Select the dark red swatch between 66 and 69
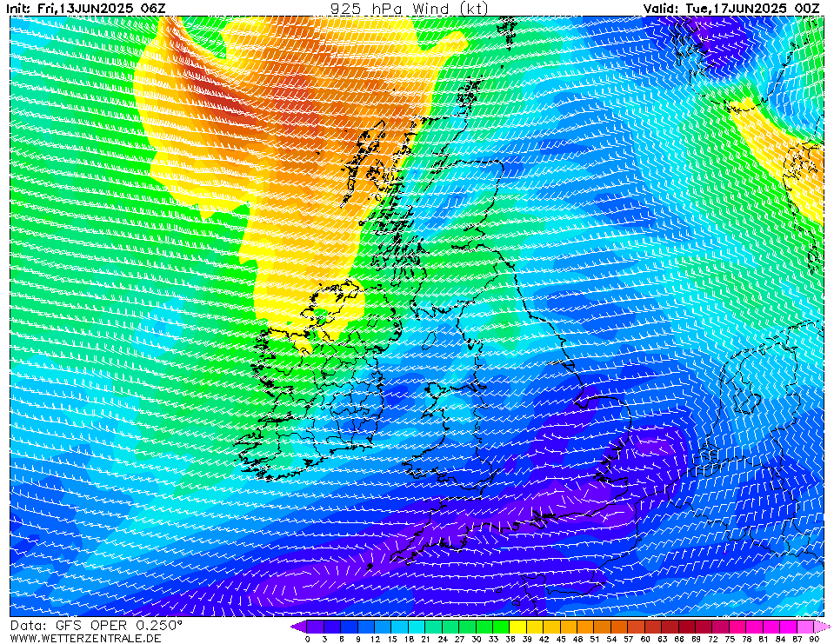Image resolution: width=834 pixels, height=644 pixels. click(687, 627)
